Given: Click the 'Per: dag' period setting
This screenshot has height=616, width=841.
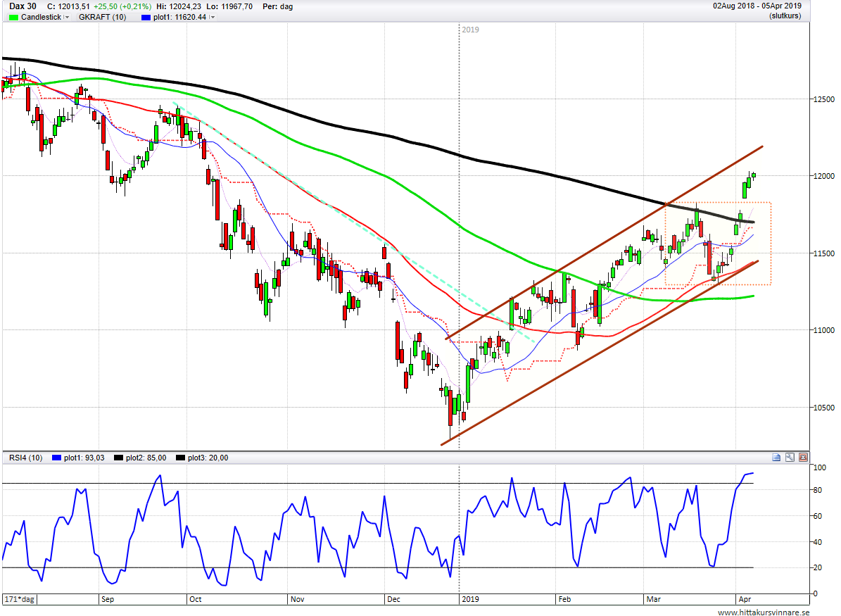Looking at the screenshot, I should point(278,6).
